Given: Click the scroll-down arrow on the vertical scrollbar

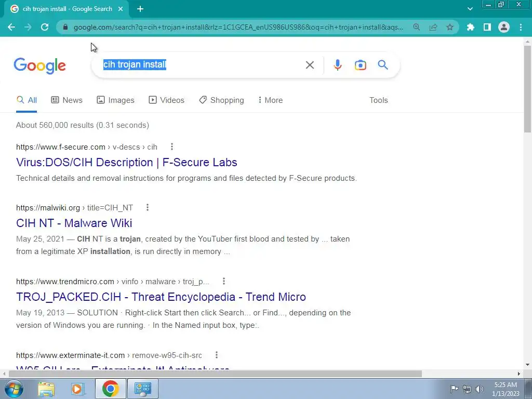Looking at the screenshot, I should click(x=527, y=365).
